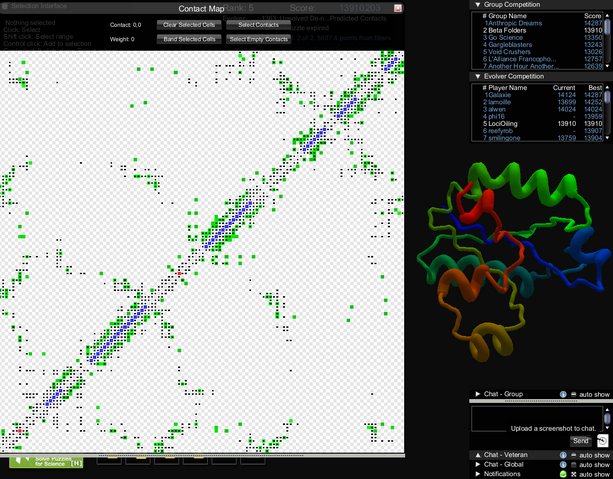Click the Band Selected Cells button
Screen dimensions: 613x479
pyautogui.click(x=189, y=39)
